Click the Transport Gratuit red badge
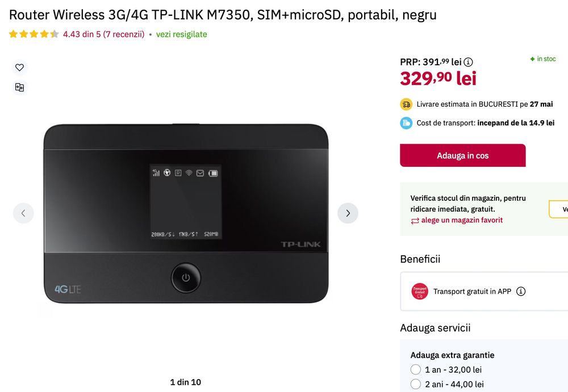This screenshot has width=568, height=392. click(x=420, y=292)
